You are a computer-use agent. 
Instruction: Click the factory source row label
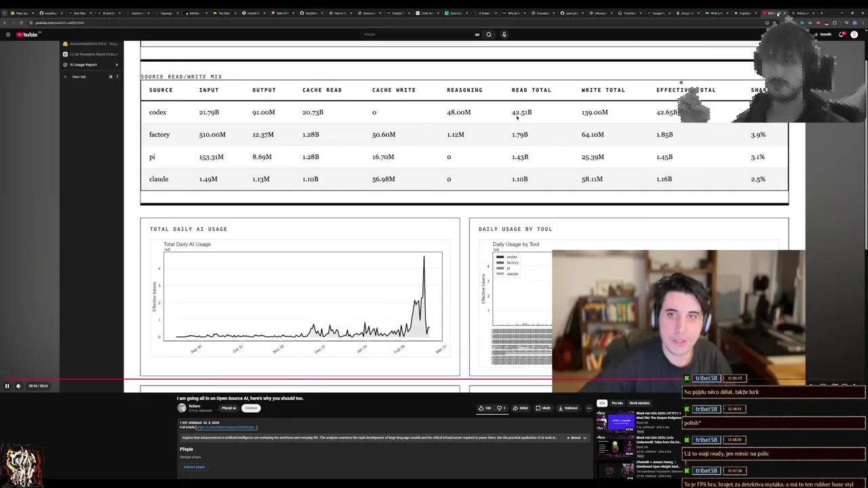point(159,135)
